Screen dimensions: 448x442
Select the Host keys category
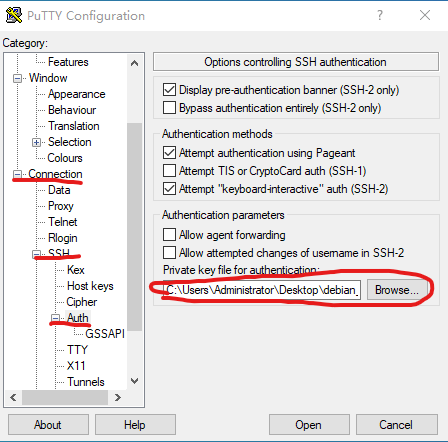tap(90, 286)
